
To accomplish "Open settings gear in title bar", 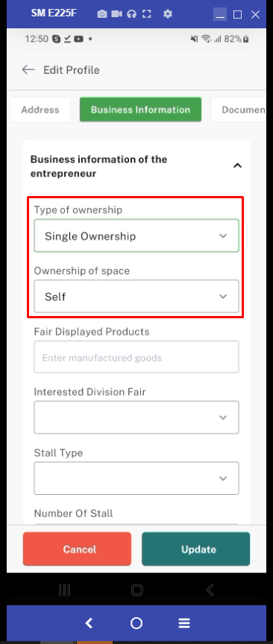I will coord(167,14).
